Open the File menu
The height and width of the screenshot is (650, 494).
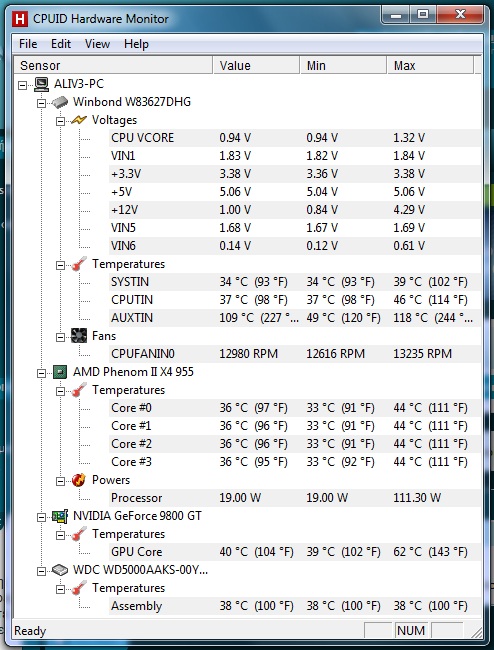[x=28, y=44]
